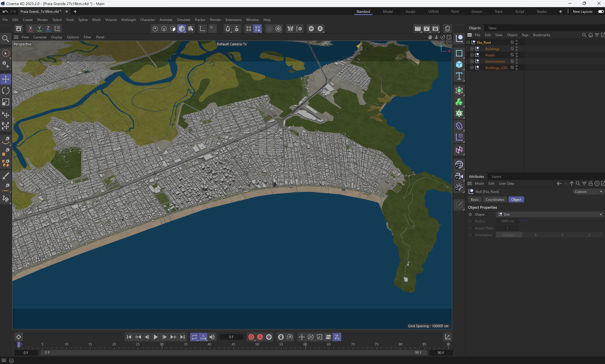Switch to the Layers tab

click(x=496, y=177)
